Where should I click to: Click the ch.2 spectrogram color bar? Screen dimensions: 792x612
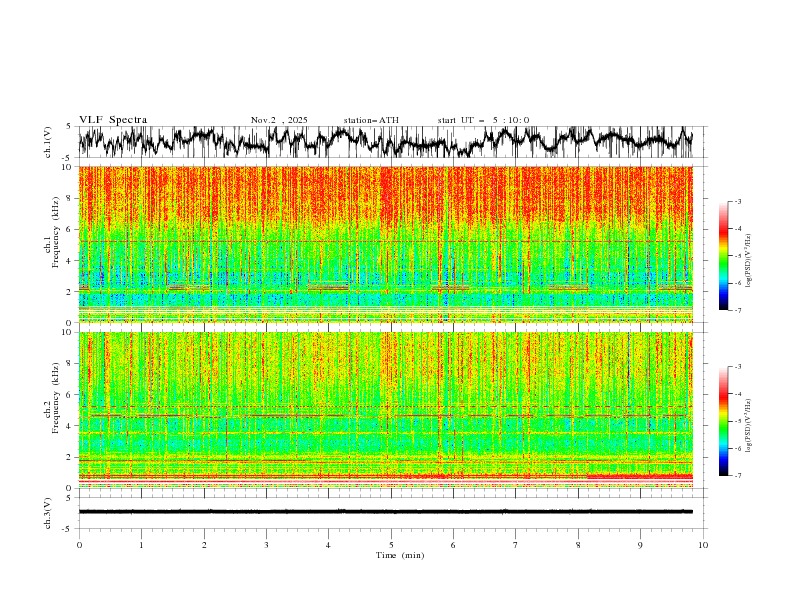click(723, 421)
